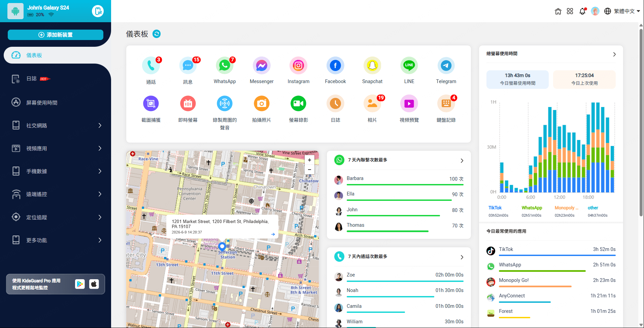The image size is (644, 328).
Task: Open the 訊息 messages icon
Action: (188, 66)
